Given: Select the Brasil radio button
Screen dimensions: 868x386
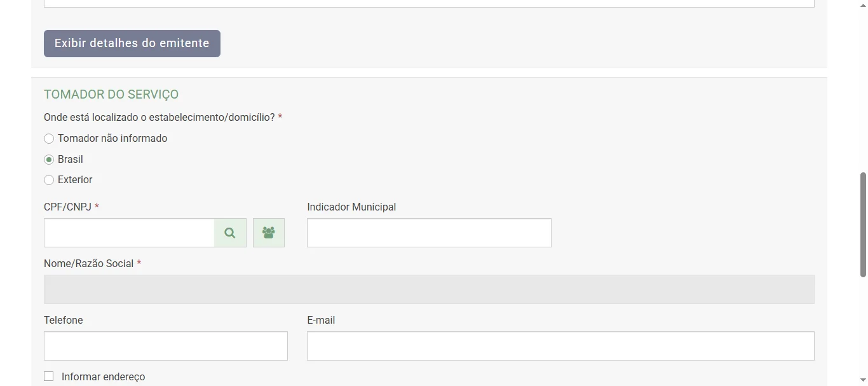Looking at the screenshot, I should coord(49,159).
